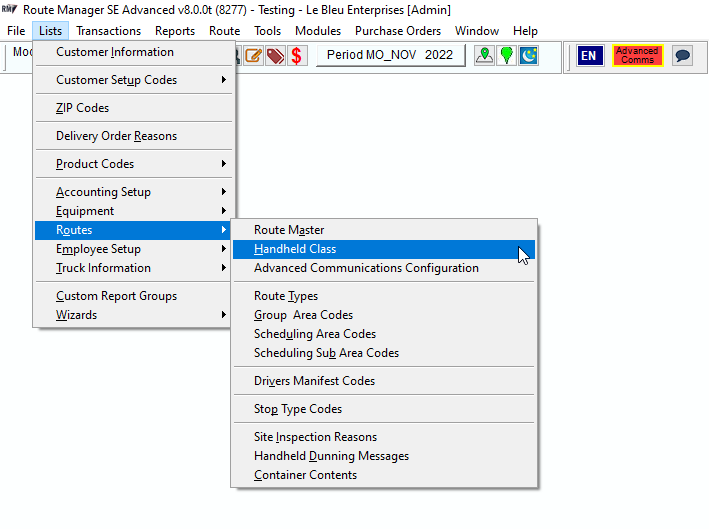
Task: Open the speech bubble chat icon
Action: (x=682, y=56)
